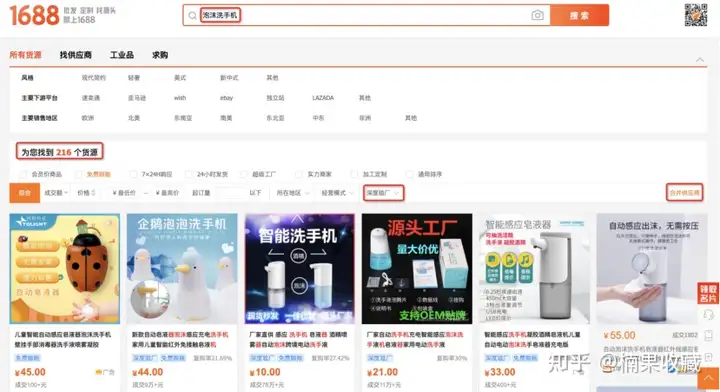The image size is (720, 392).
Task: Filter sales region by 中东
Action: click(318, 118)
